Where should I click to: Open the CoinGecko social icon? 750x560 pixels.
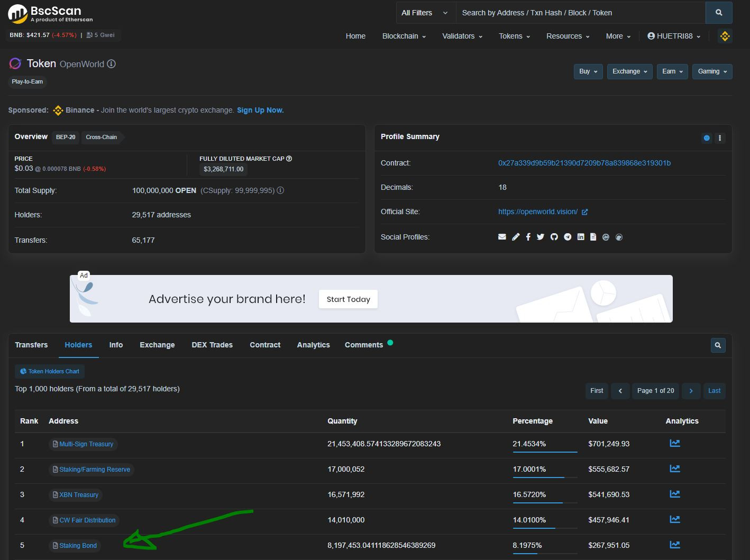tap(619, 237)
